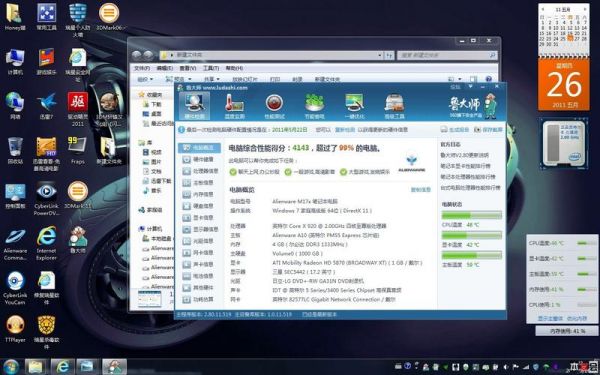This screenshot has width=600, height=375.
Task: Select the CyberLink YouCam desktop icon
Action: [15, 288]
